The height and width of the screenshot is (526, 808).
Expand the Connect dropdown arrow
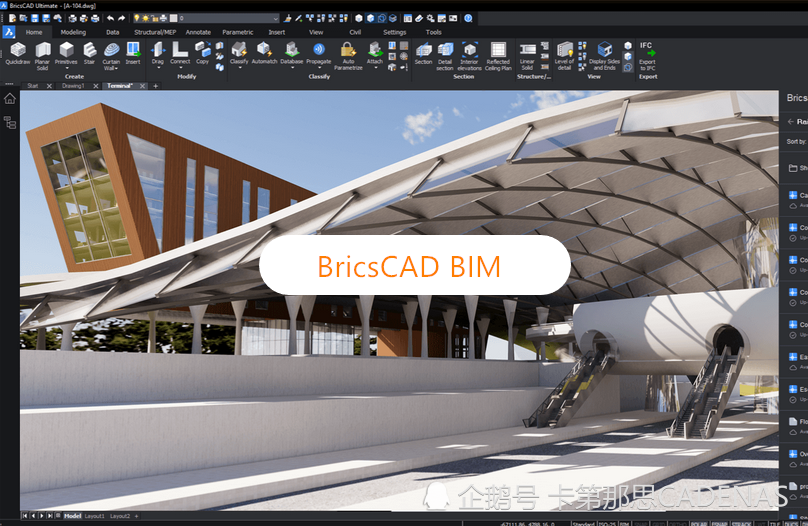[x=180, y=68]
